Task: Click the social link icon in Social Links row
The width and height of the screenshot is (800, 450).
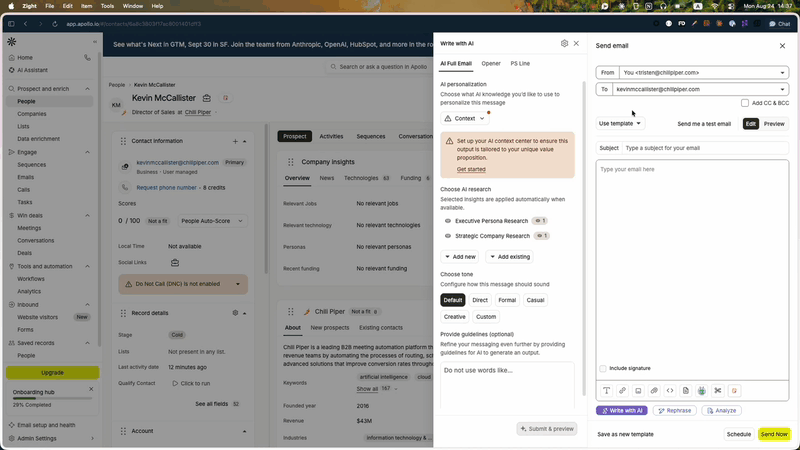Action: click(x=175, y=263)
